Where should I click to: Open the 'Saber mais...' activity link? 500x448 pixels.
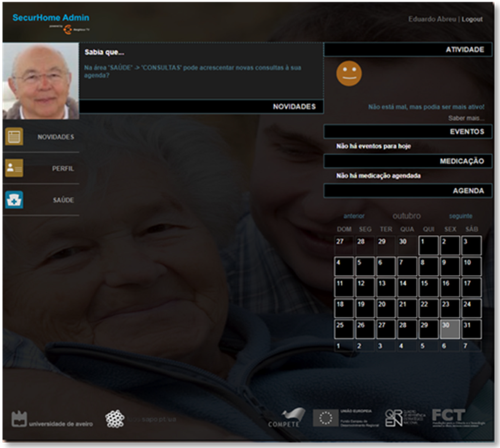pyautogui.click(x=466, y=118)
